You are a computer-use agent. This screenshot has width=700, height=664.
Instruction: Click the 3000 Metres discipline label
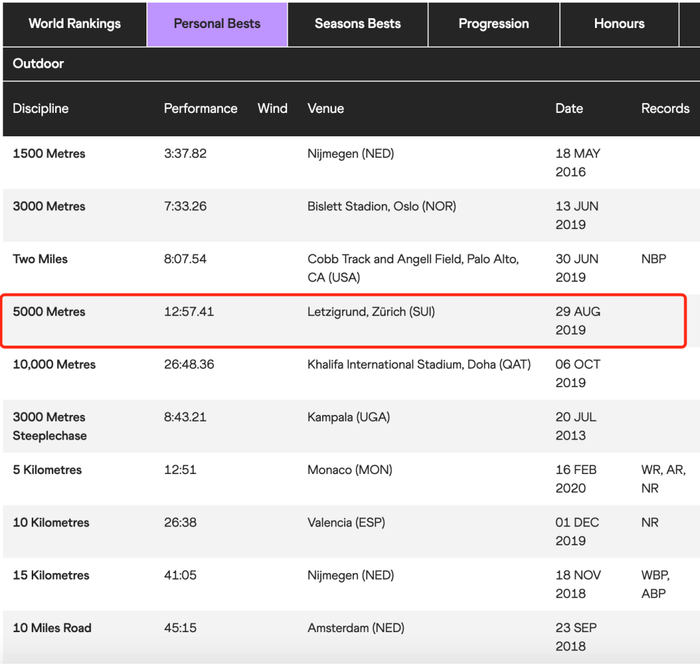(x=49, y=206)
